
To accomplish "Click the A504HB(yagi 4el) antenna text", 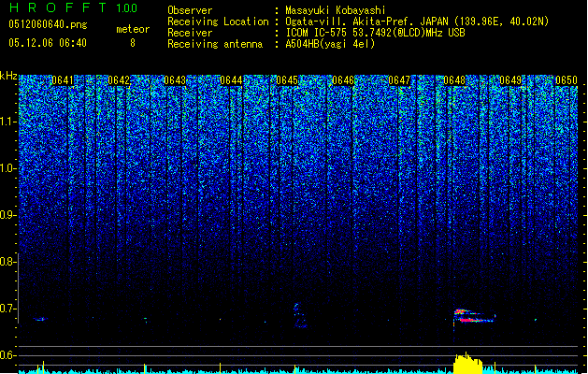I will pyautogui.click(x=330, y=44).
